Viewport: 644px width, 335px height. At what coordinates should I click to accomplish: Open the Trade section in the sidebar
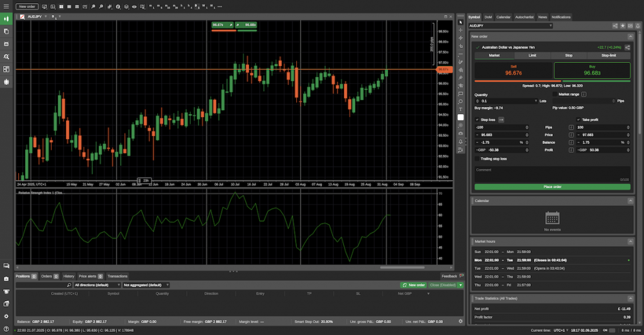tap(6, 18)
